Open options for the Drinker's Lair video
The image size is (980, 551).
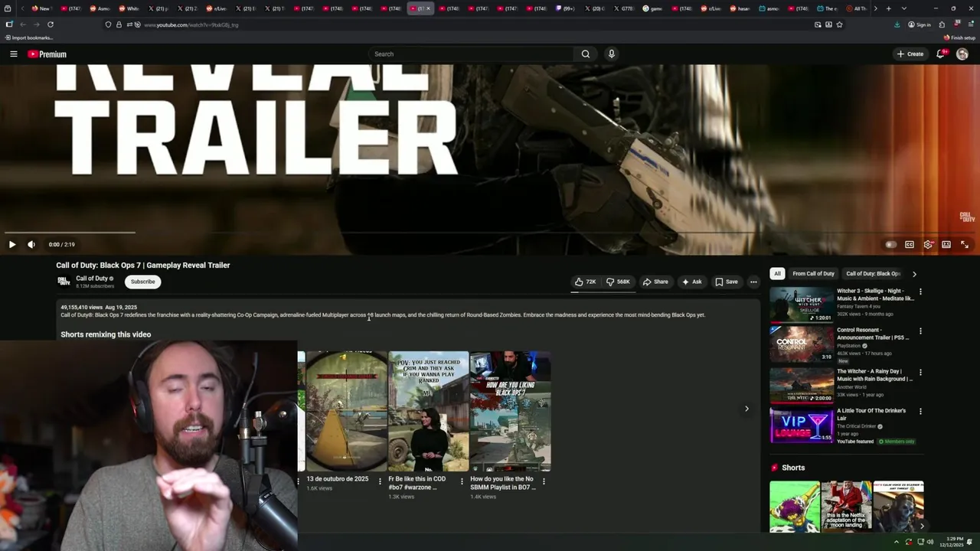920,411
